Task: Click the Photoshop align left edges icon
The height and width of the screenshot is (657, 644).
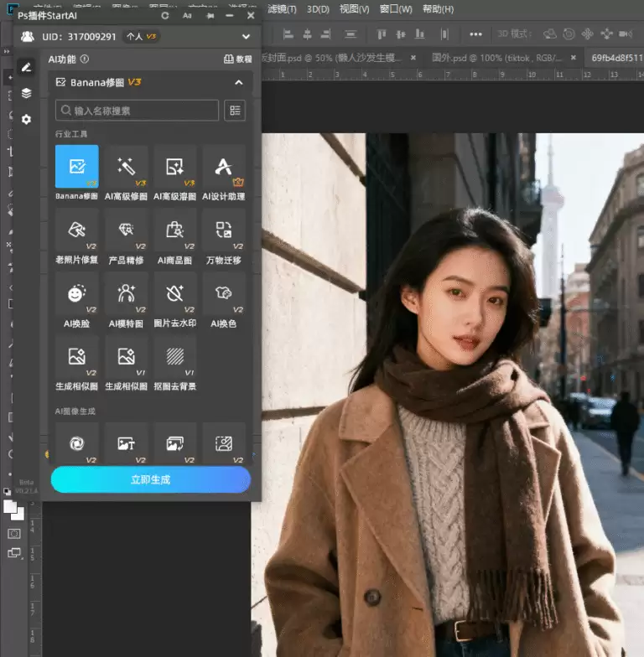Action: coord(288,34)
